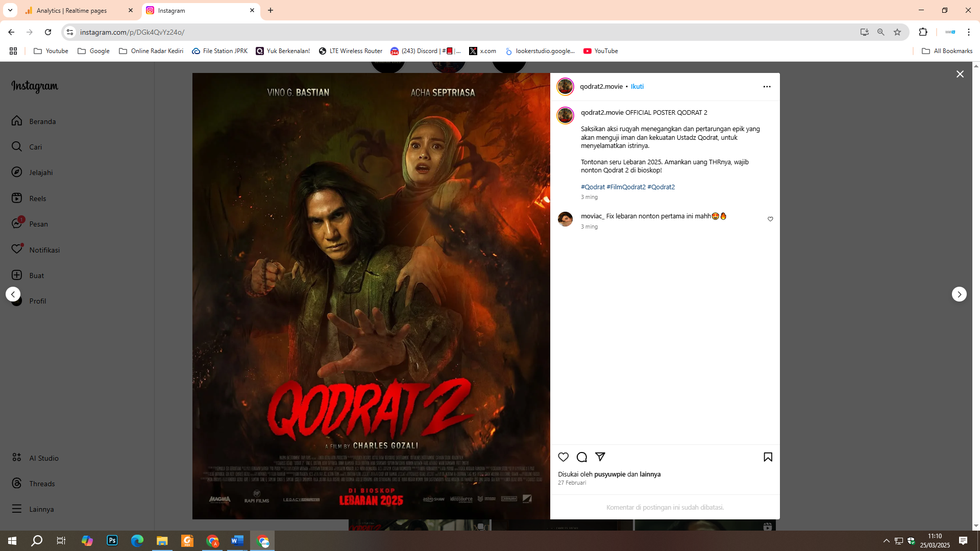Like the moviac_ comment heart
980x551 pixels.
coord(770,219)
